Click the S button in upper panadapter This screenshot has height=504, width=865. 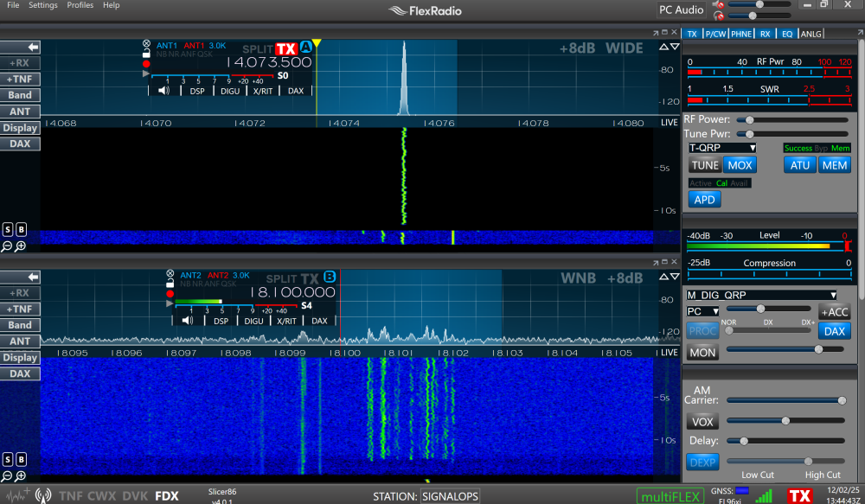coord(7,229)
